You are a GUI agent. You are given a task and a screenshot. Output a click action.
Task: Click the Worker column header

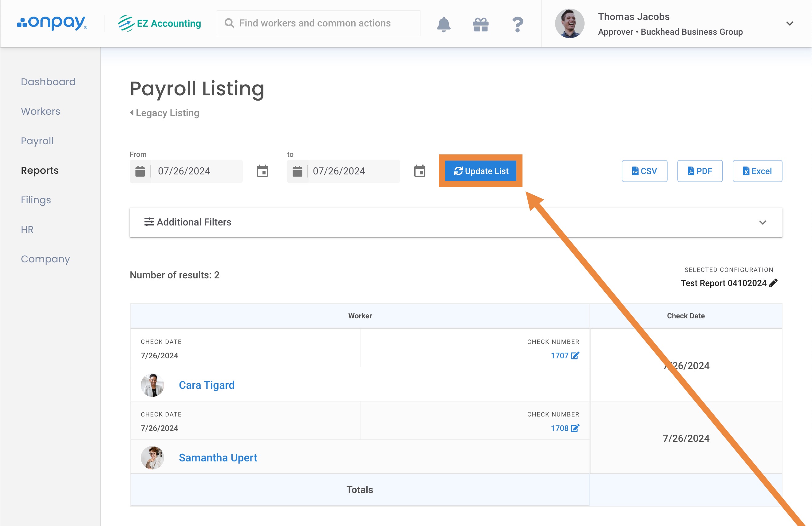(360, 316)
